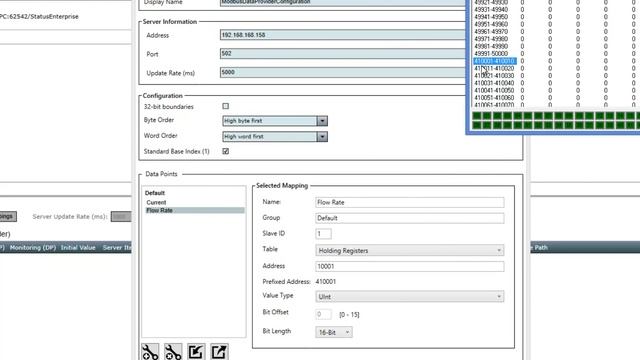640x360 pixels.
Task: Select register row 410031-410040
Action: (494, 83)
